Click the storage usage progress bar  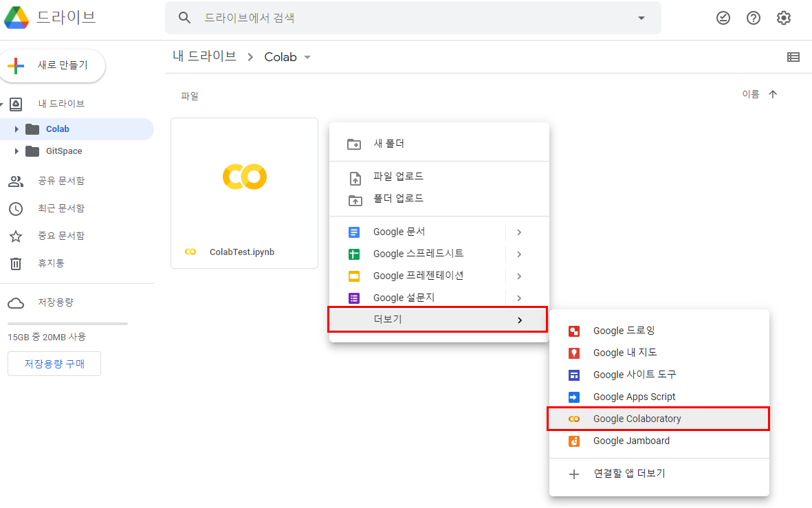(x=68, y=324)
